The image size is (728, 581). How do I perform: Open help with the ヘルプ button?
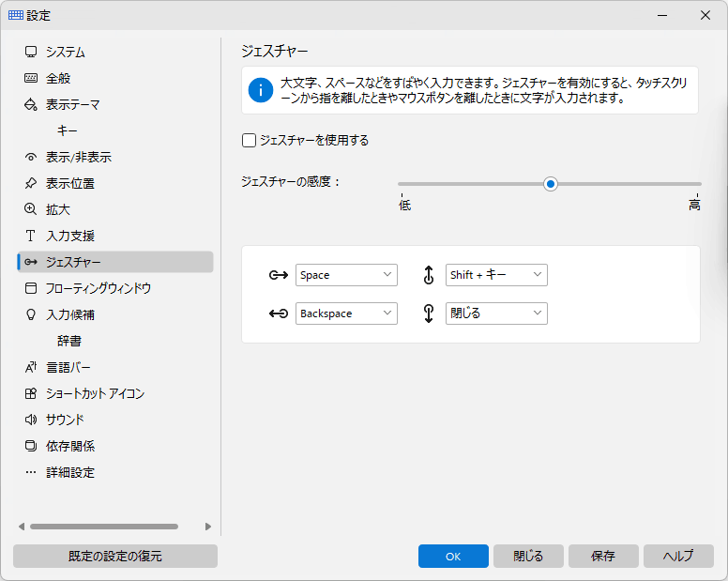click(x=678, y=556)
